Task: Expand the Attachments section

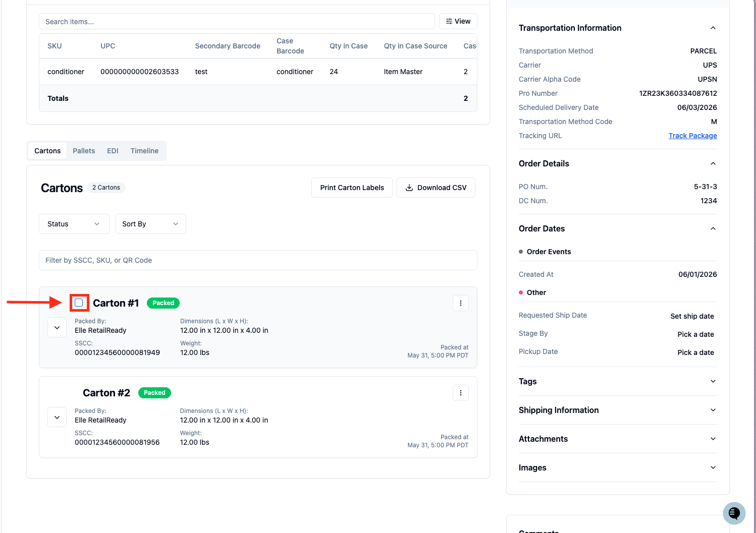Action: pyautogui.click(x=618, y=439)
